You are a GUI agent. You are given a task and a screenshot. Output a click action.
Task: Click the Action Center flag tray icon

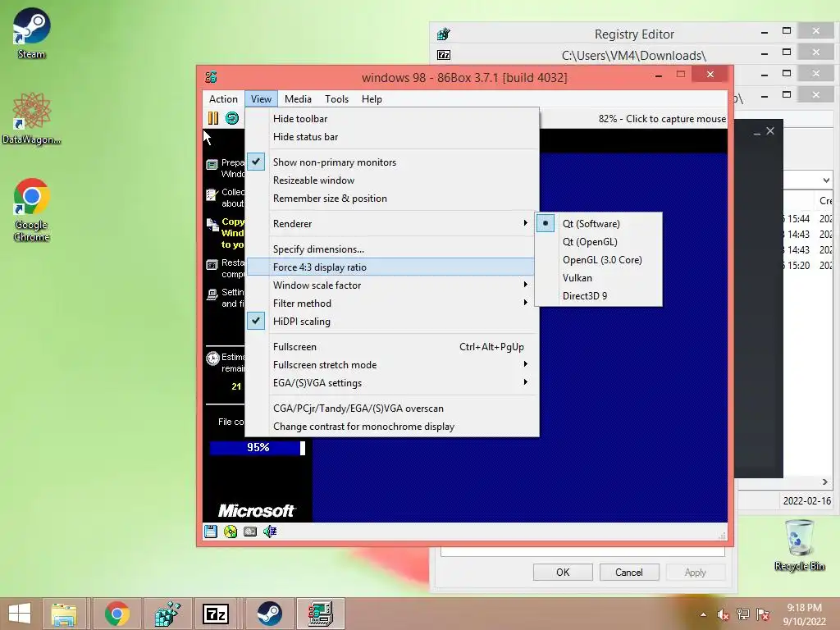pos(763,614)
